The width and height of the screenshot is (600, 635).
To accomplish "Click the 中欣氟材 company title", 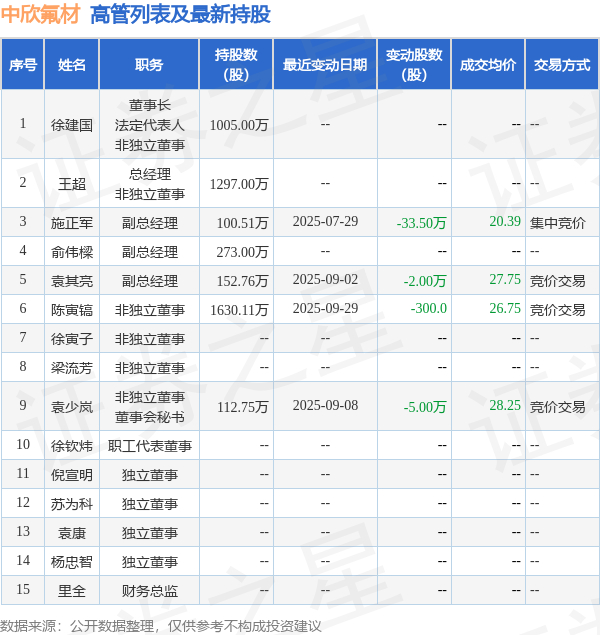I will pyautogui.click(x=40, y=14).
